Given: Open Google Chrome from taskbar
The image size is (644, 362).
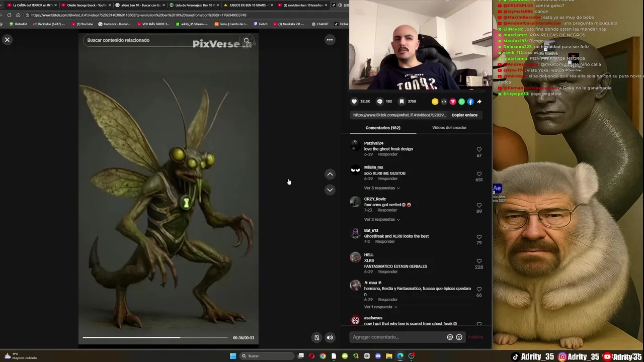Looking at the screenshot, I should coord(323,356).
